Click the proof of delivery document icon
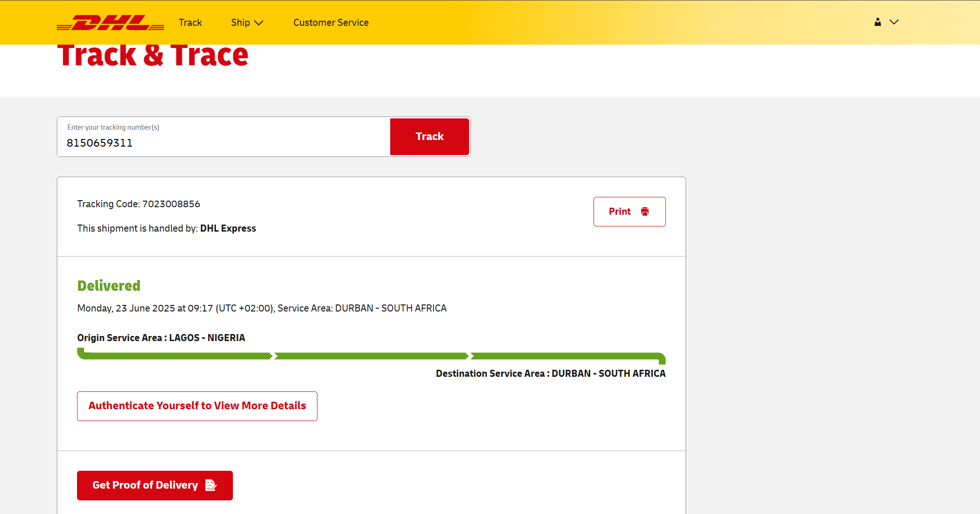Screen dimensions: 980x514 [211, 485]
